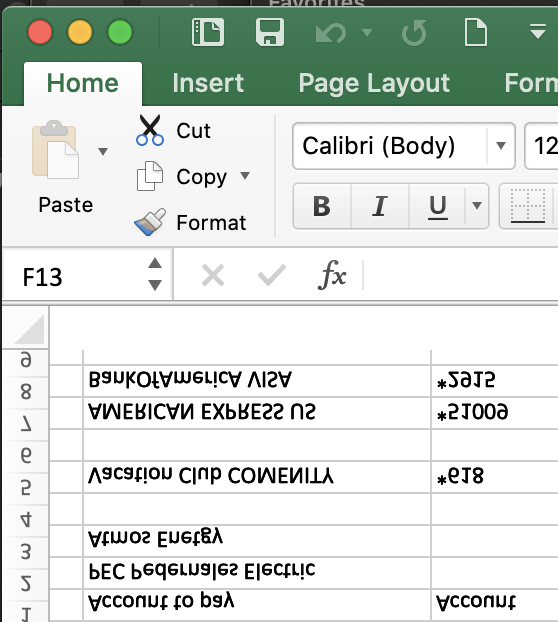Expand the Copy options arrow
The height and width of the screenshot is (622, 558).
pos(245,175)
